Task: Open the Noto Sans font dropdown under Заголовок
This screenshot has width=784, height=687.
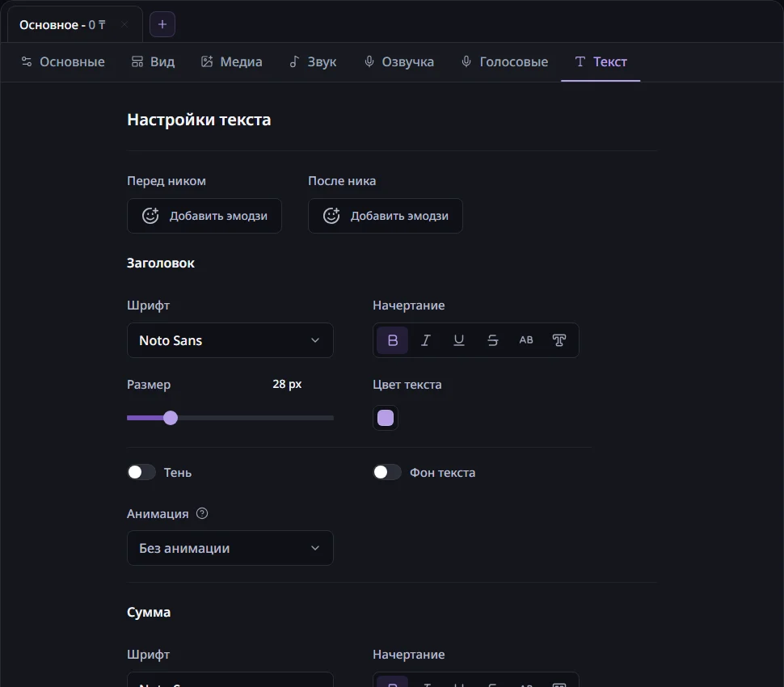Action: (x=230, y=340)
